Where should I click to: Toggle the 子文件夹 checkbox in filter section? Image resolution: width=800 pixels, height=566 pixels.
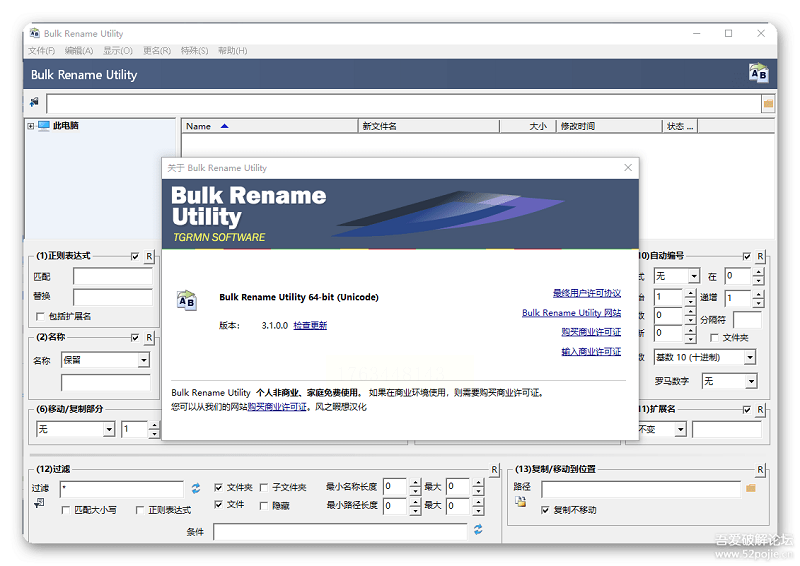tap(264, 488)
